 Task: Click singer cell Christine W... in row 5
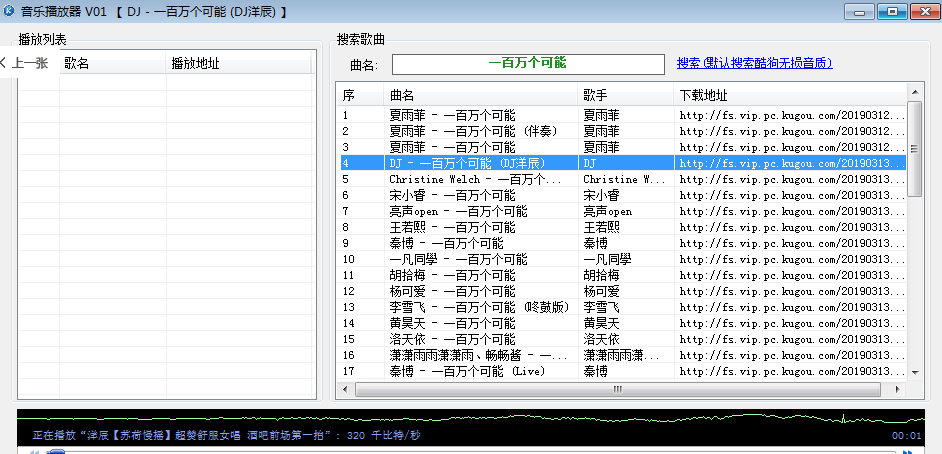624,179
